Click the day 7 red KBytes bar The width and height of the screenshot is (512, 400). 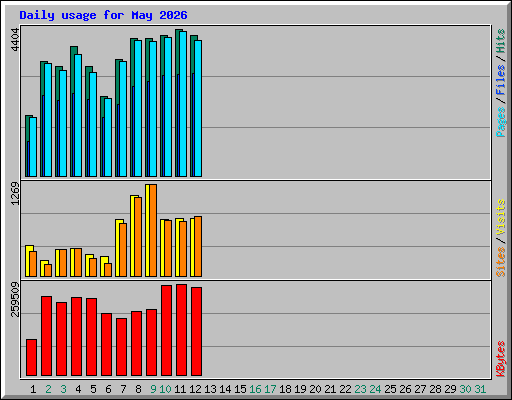coord(121,347)
